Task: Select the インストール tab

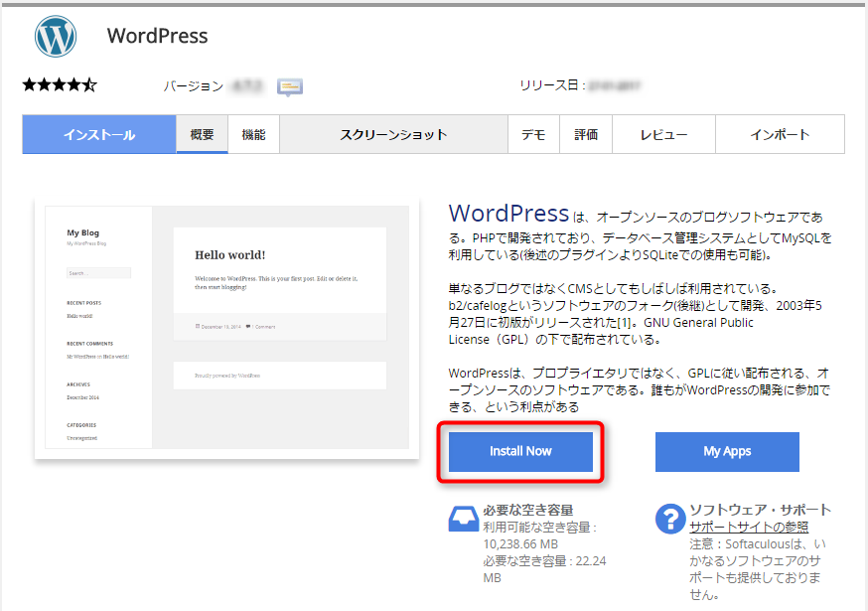Action: coord(99,134)
